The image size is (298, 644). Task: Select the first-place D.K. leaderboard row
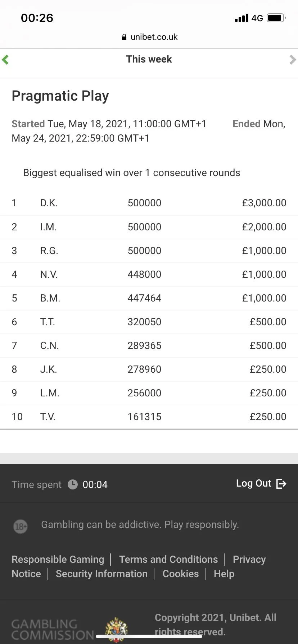149,203
